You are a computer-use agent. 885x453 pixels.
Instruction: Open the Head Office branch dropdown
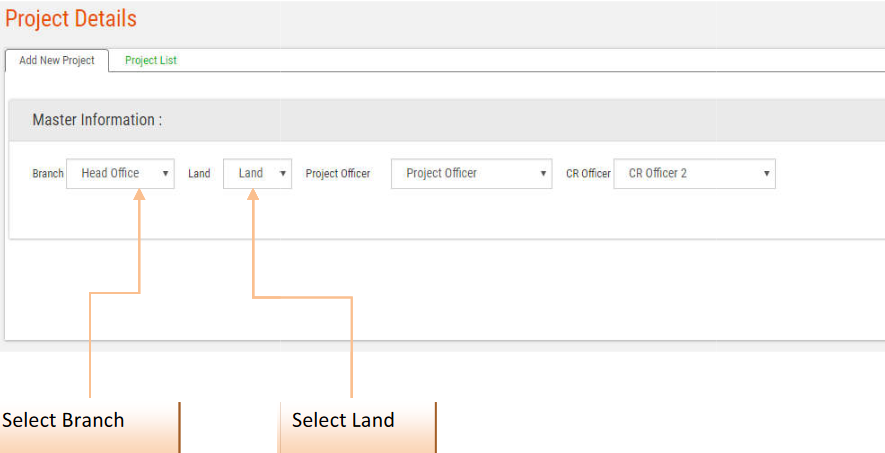[119, 174]
